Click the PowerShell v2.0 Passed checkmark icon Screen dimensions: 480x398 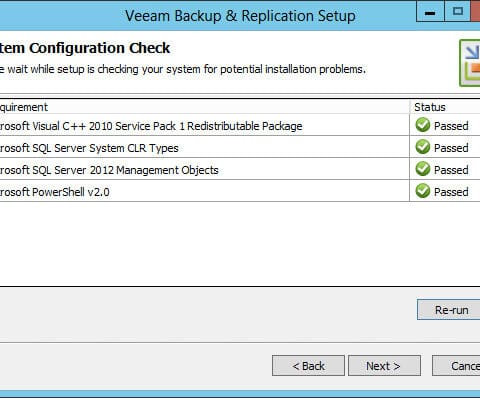(x=423, y=191)
